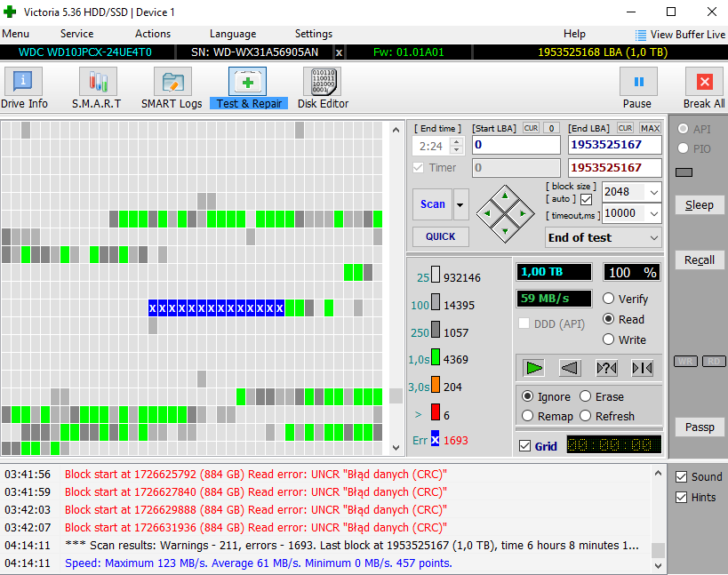Open SMART Logs

172,82
